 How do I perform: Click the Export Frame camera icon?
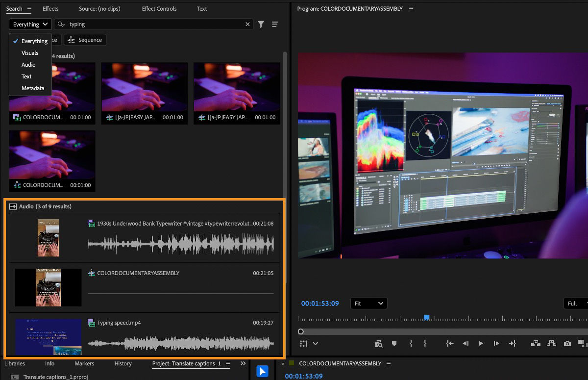click(x=566, y=343)
